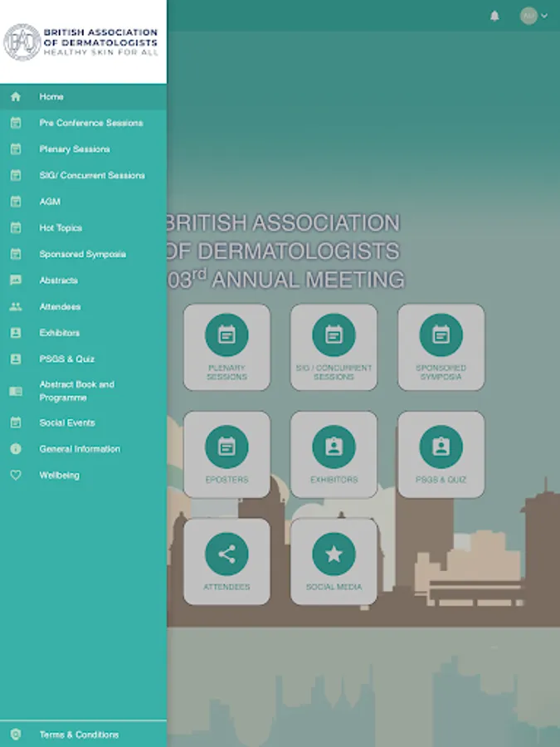The height and width of the screenshot is (747, 560).
Task: Open the Exhibitors tile on home screen
Action: [334, 455]
